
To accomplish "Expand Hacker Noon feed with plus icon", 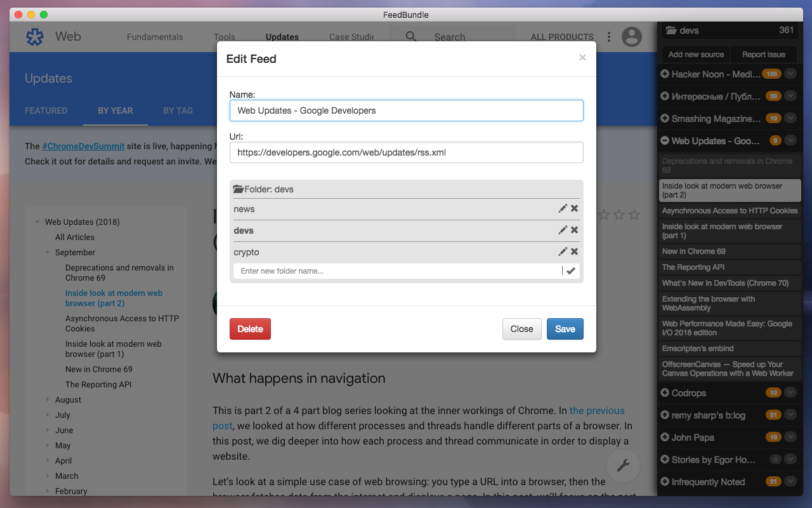I will (x=665, y=74).
